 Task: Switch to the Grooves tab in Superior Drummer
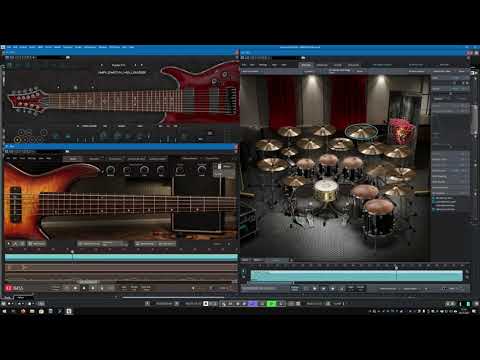(x=322, y=65)
